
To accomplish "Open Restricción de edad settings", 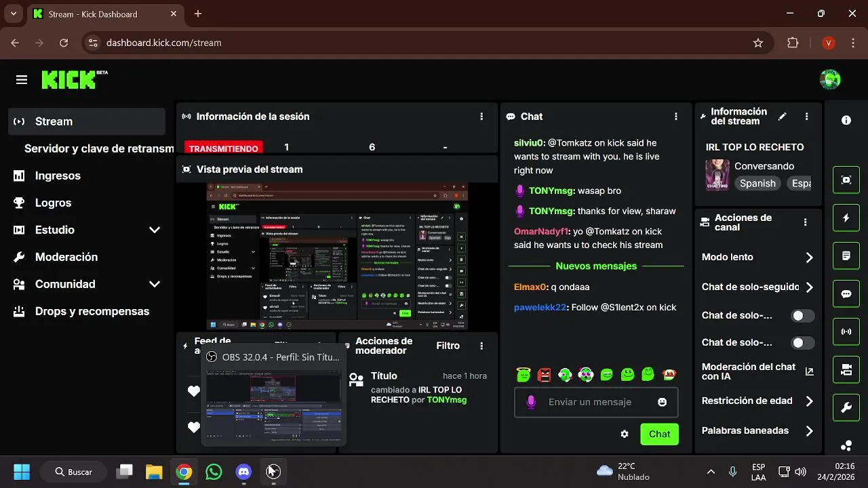I will (757, 401).
